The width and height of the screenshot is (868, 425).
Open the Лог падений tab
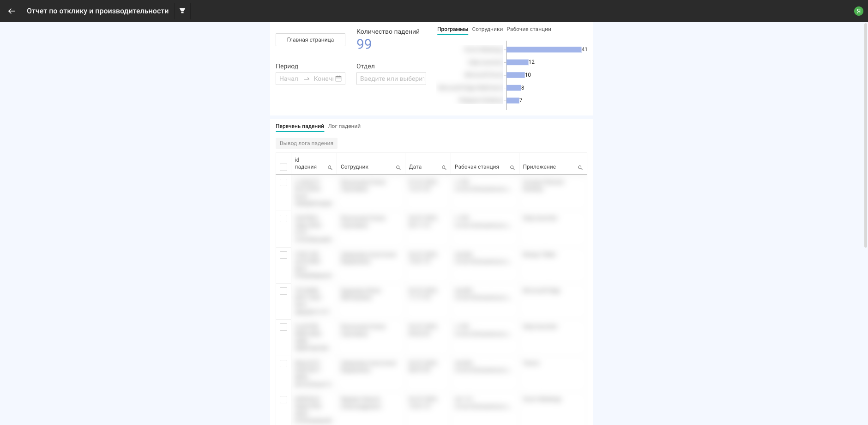[344, 126]
